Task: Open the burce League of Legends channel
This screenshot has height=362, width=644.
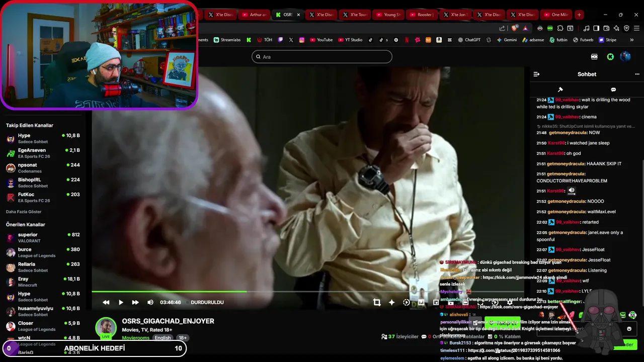Action: pos(43,252)
